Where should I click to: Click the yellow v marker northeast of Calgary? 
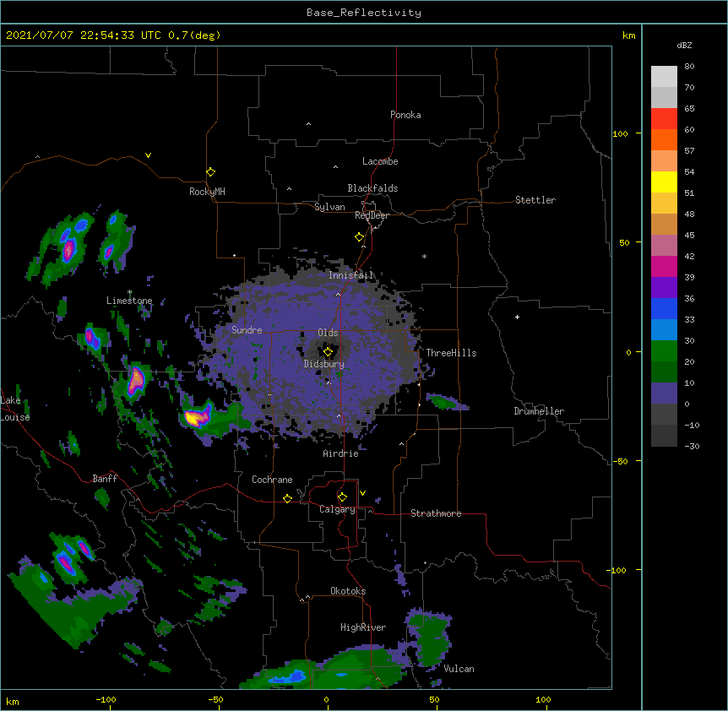[362, 492]
